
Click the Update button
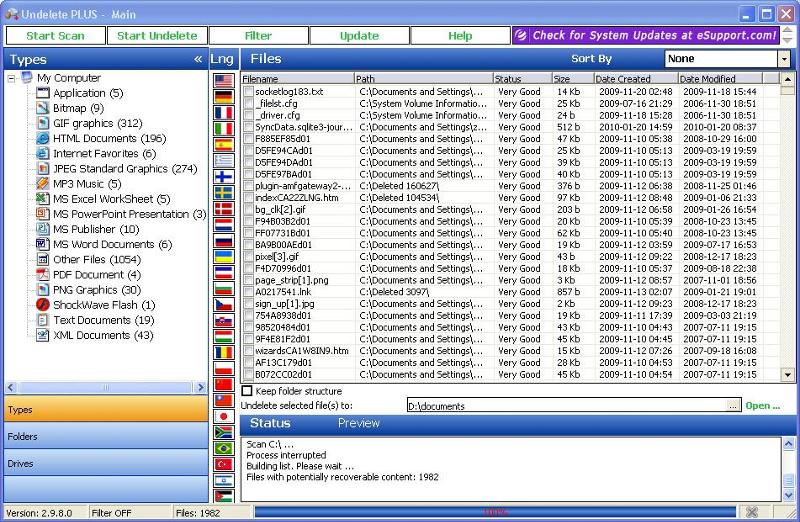tap(359, 36)
